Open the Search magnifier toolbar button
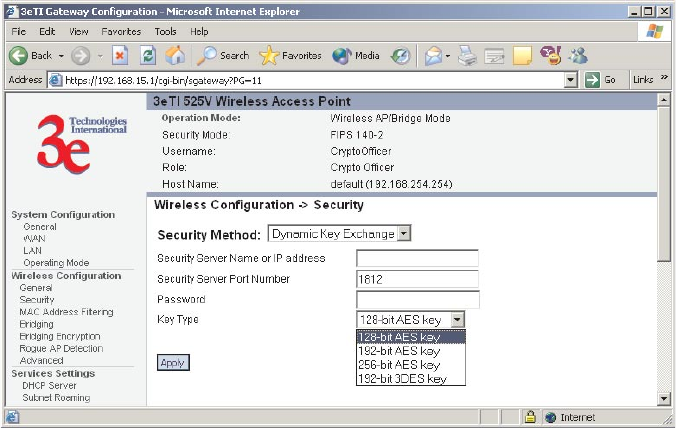The image size is (676, 428). [223, 56]
